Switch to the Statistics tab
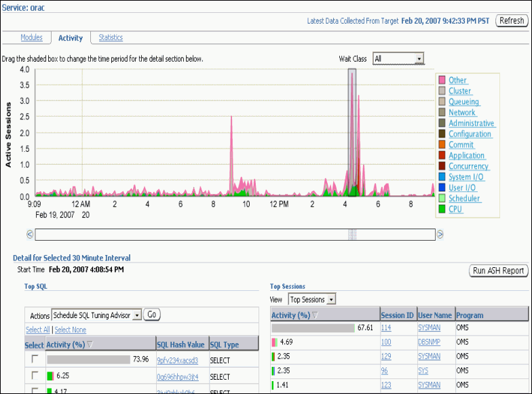Image resolution: width=532 pixels, height=394 pixels. 111,38
